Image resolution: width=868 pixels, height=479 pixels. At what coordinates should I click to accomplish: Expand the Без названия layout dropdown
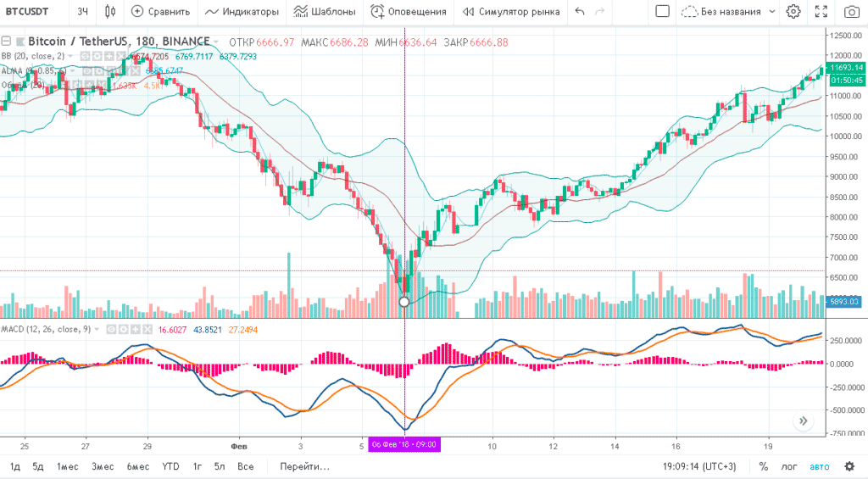(x=728, y=12)
